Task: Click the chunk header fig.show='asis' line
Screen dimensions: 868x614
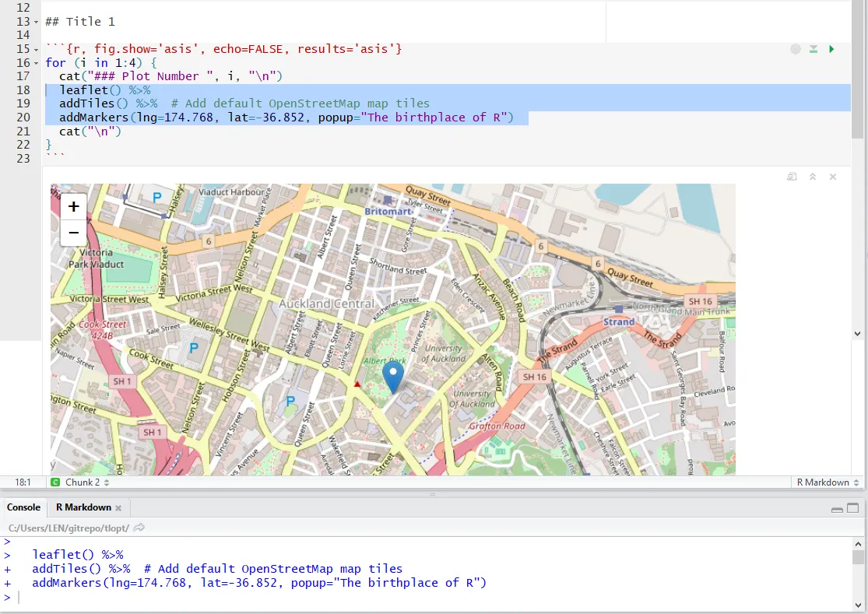Action: [x=223, y=49]
